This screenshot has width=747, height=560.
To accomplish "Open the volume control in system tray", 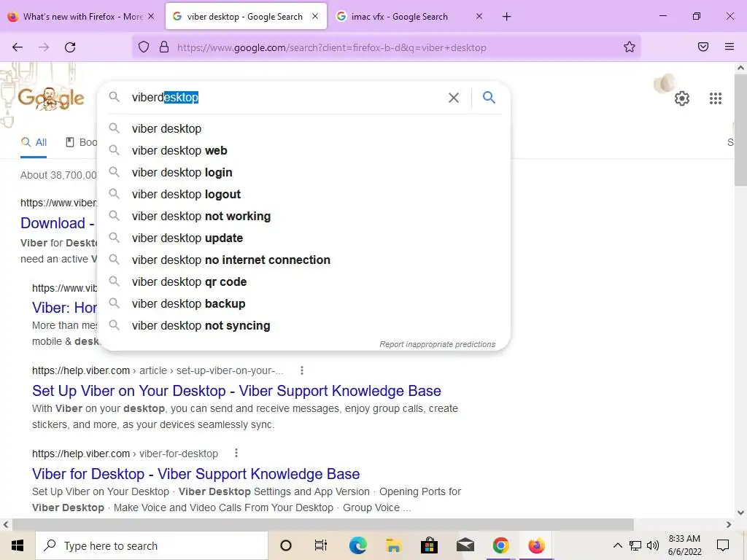I will coord(653,545).
